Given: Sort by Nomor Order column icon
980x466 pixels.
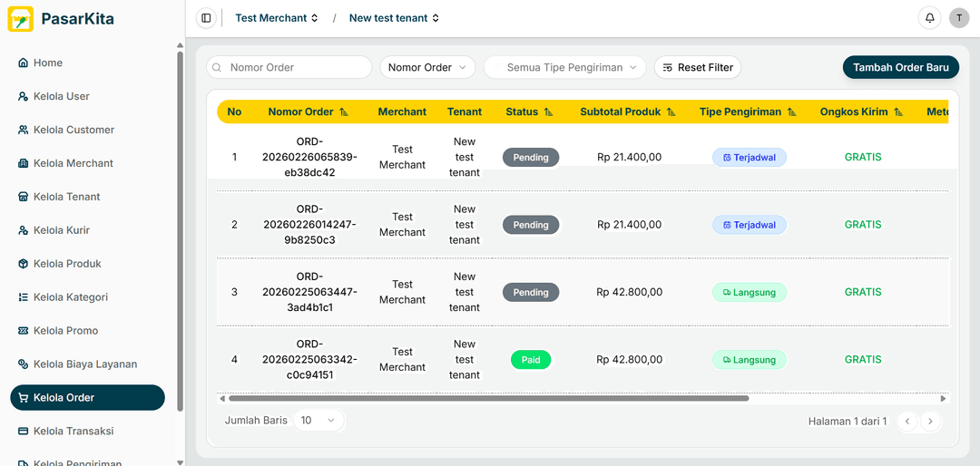Looking at the screenshot, I should click(344, 112).
